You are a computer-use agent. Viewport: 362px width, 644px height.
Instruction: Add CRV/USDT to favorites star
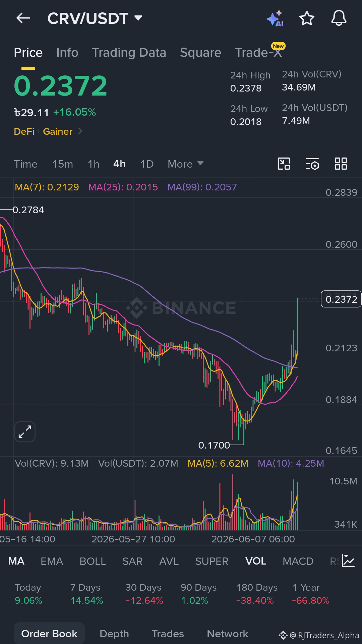tap(307, 18)
